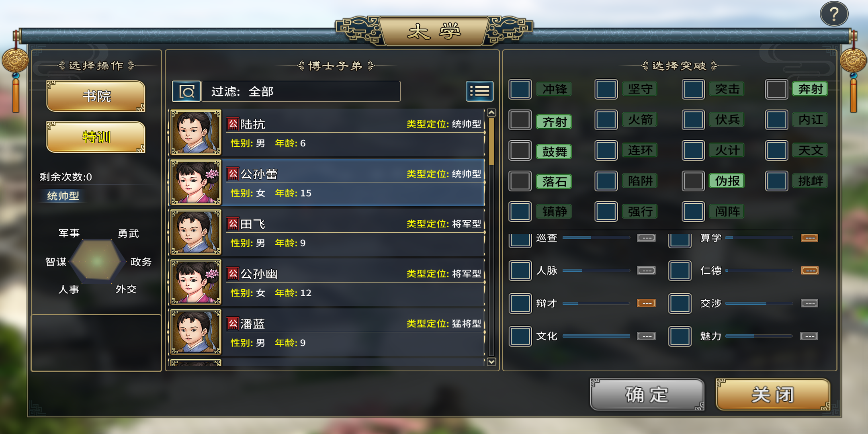
Task: Select 公孙幽's portrait icon
Action: point(196,282)
